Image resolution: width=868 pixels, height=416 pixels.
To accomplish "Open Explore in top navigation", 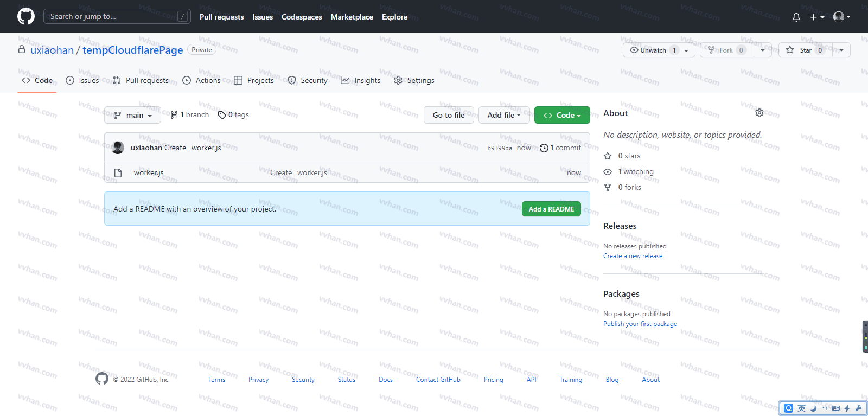I will tap(394, 17).
